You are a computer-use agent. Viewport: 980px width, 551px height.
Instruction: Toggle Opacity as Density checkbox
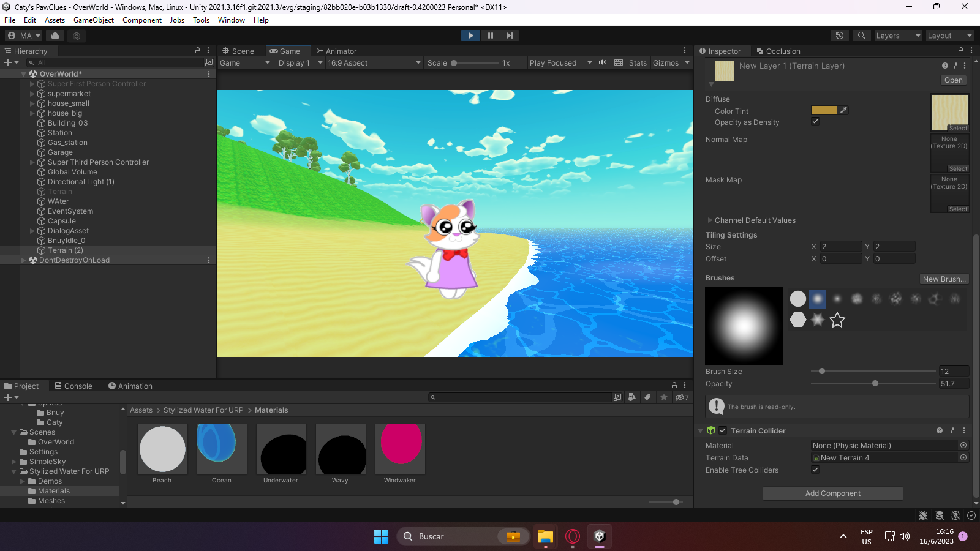click(x=815, y=121)
